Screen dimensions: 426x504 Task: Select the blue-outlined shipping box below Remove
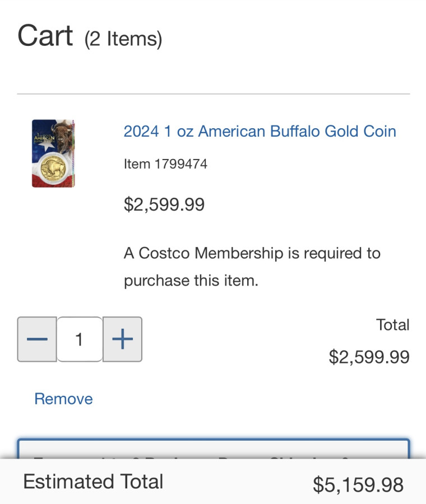click(x=213, y=449)
